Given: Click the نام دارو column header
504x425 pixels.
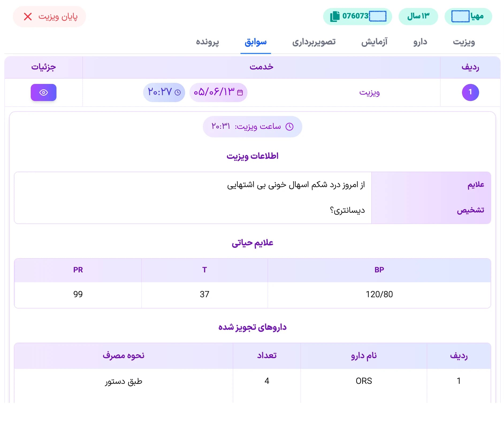Looking at the screenshot, I should (364, 356).
